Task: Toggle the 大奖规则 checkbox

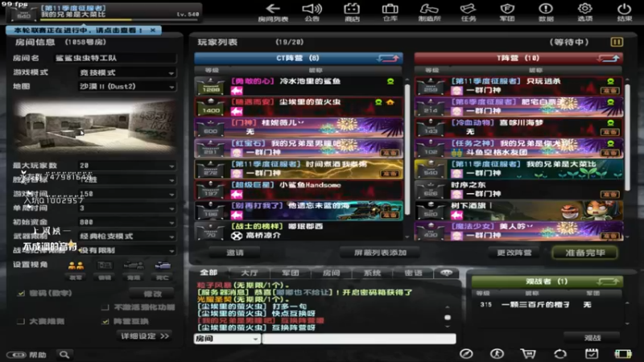Action: pos(21,321)
